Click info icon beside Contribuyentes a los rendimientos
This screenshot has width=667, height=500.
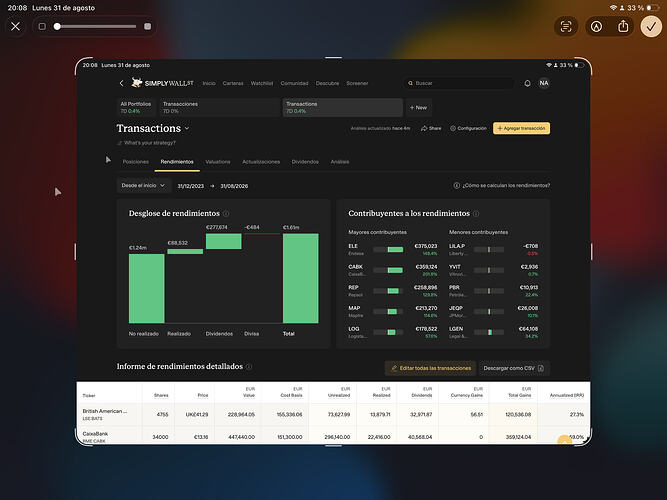pos(476,214)
